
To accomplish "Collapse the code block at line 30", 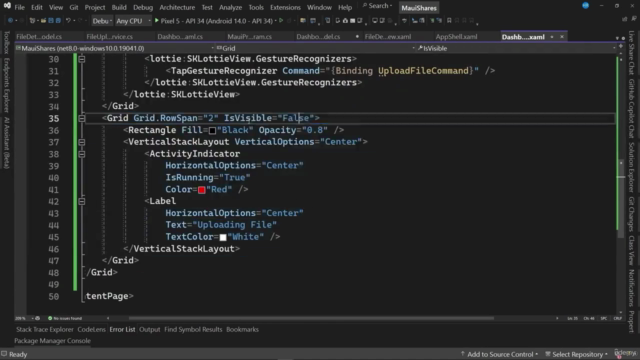I will coord(82,59).
